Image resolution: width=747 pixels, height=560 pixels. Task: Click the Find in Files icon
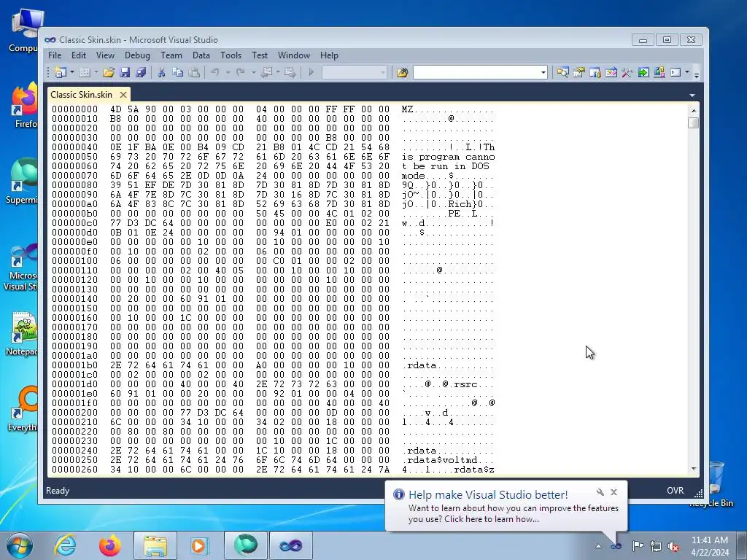pyautogui.click(x=402, y=72)
